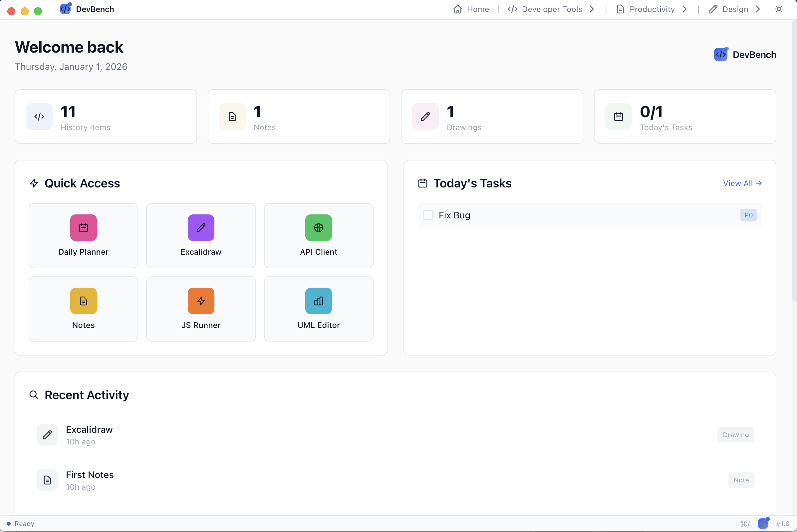Open Excalidraw from Quick Access
Image resolution: width=797 pixels, height=532 pixels.
[201, 235]
